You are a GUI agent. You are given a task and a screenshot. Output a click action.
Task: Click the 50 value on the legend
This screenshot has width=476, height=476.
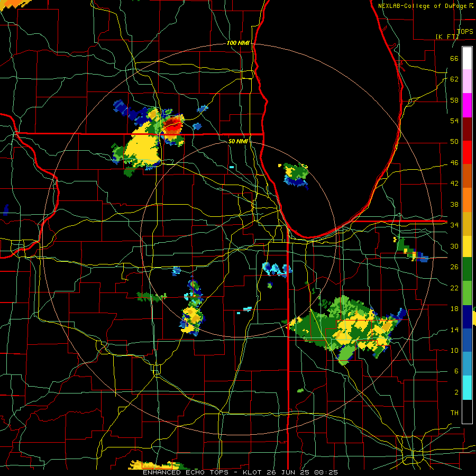(454, 142)
